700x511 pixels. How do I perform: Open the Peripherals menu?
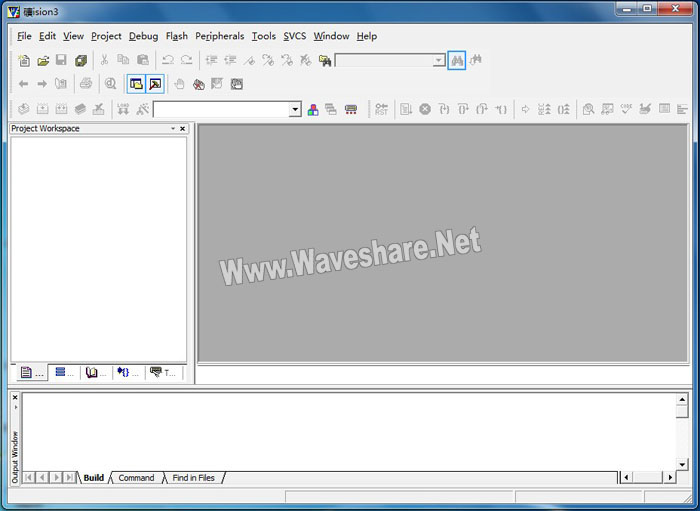[x=220, y=36]
